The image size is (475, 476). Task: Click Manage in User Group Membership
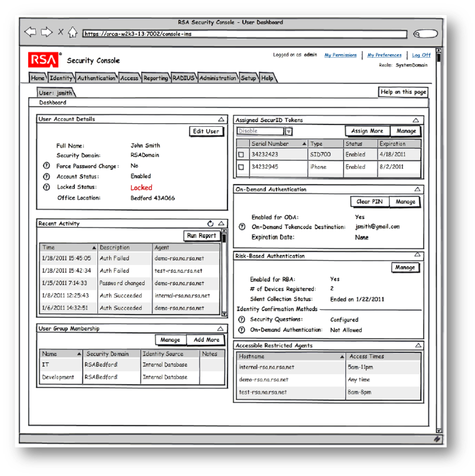(170, 340)
